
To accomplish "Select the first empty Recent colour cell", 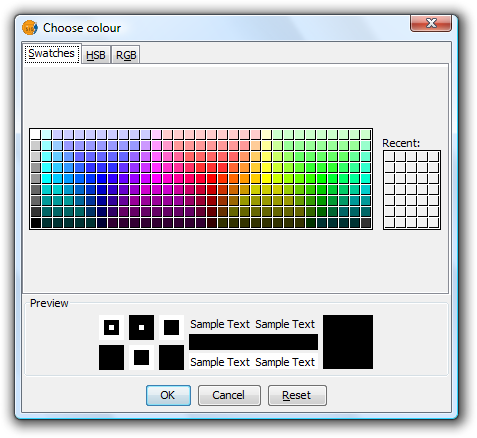I will pos(390,157).
